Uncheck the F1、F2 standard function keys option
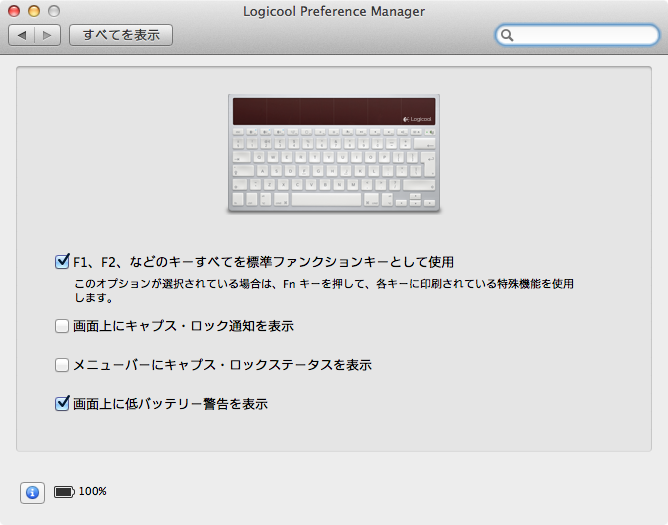The image size is (668, 525). coord(62,261)
